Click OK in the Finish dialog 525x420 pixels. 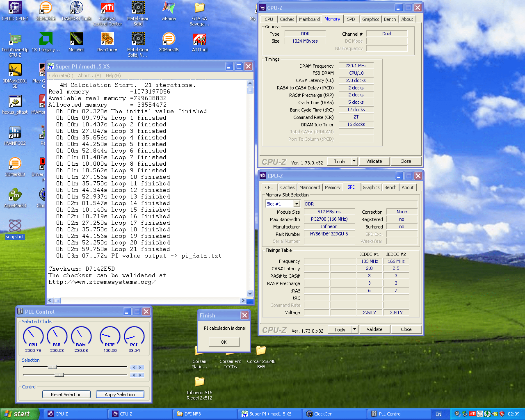(x=224, y=342)
